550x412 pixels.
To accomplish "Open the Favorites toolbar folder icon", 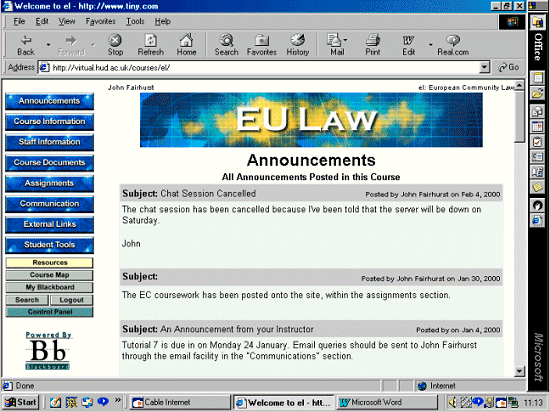I will coord(262,40).
